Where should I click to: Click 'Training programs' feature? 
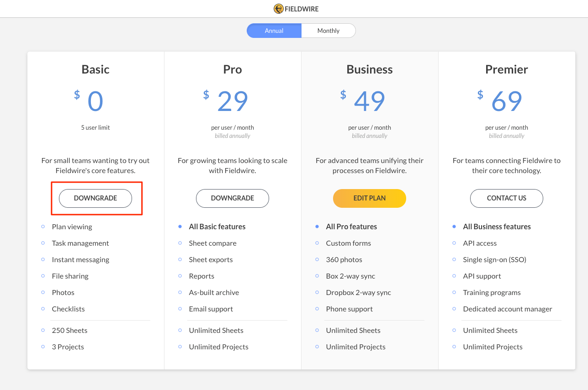tap(492, 292)
